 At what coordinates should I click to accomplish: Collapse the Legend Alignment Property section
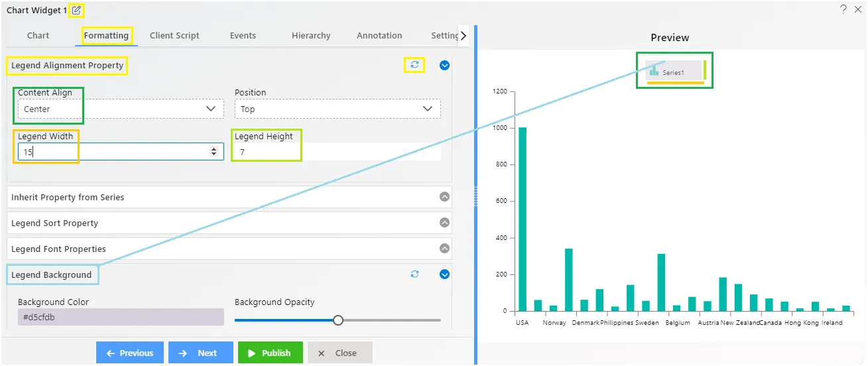[445, 65]
